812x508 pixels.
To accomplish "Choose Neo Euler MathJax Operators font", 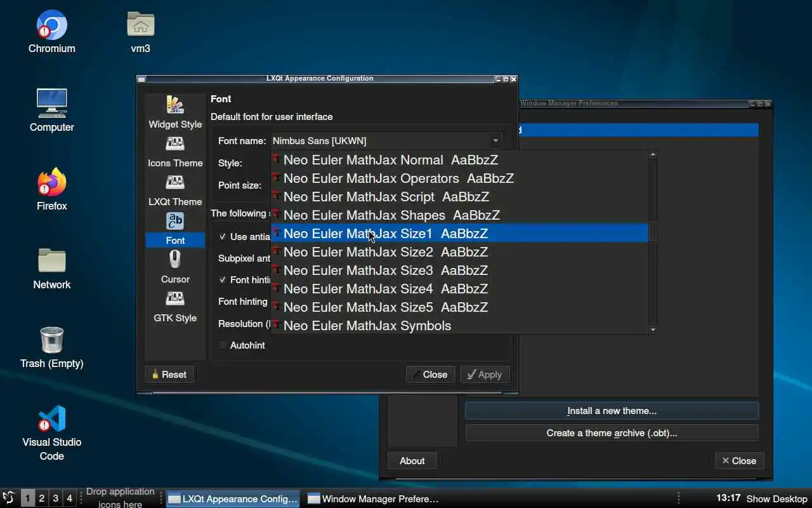I will click(x=460, y=178).
